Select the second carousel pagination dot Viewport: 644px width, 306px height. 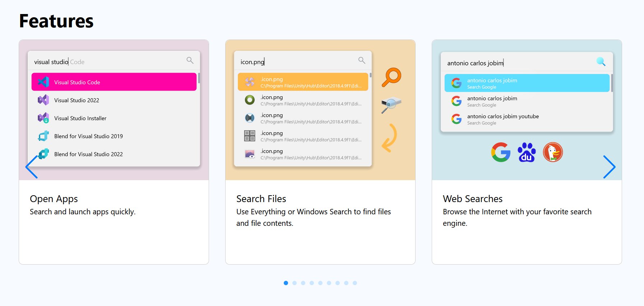[295, 283]
